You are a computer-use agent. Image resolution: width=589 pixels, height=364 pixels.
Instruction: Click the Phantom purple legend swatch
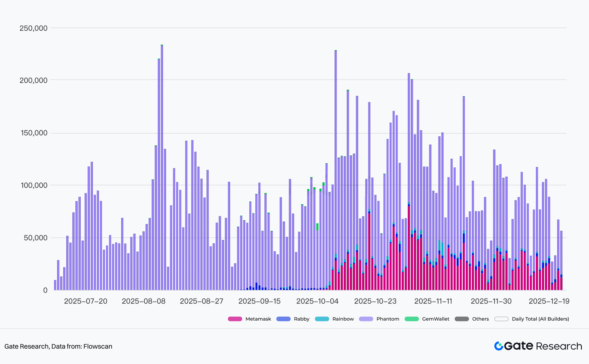[x=366, y=319]
